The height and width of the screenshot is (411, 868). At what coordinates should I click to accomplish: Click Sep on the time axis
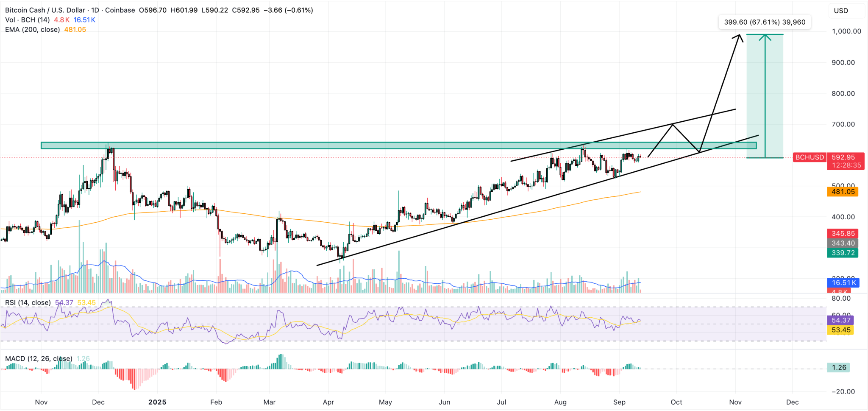coord(620,402)
